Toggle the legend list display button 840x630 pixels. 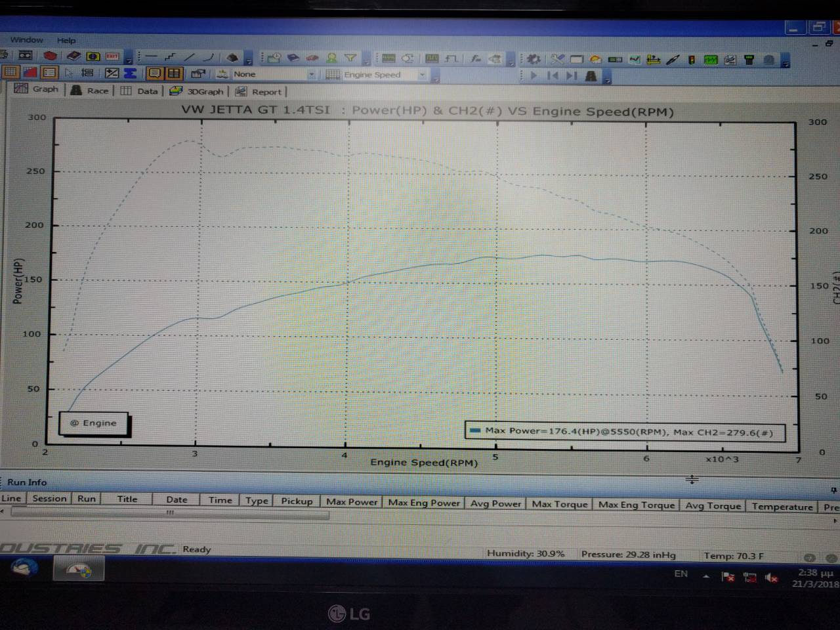pos(49,72)
